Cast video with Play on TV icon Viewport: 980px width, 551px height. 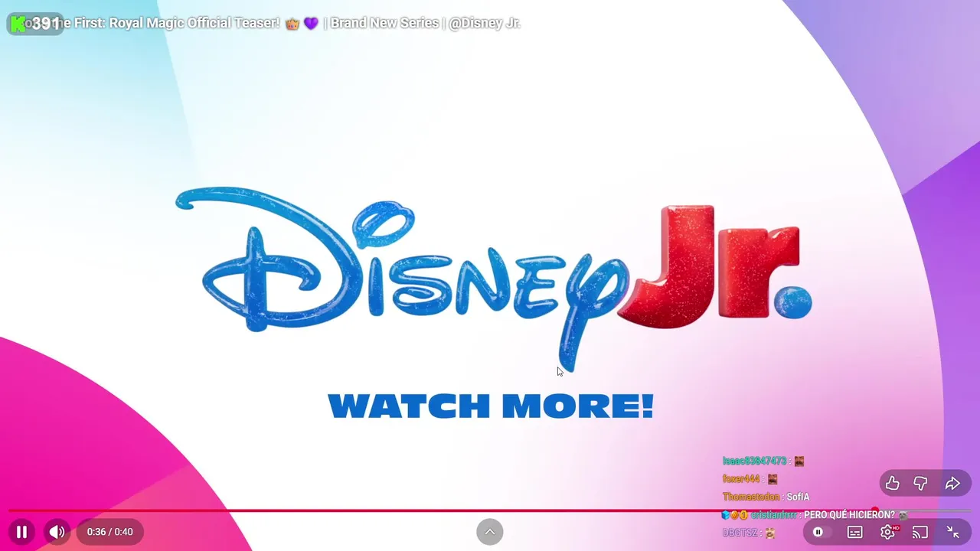click(x=920, y=532)
